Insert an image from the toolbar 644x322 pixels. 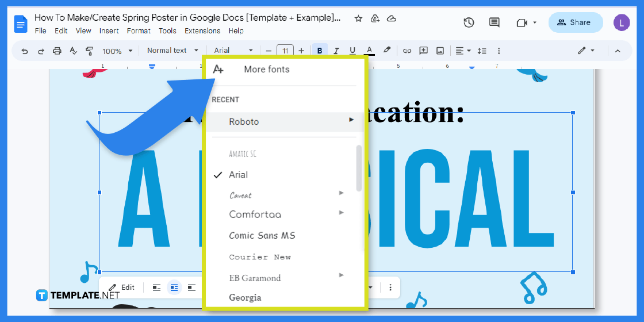pos(440,51)
